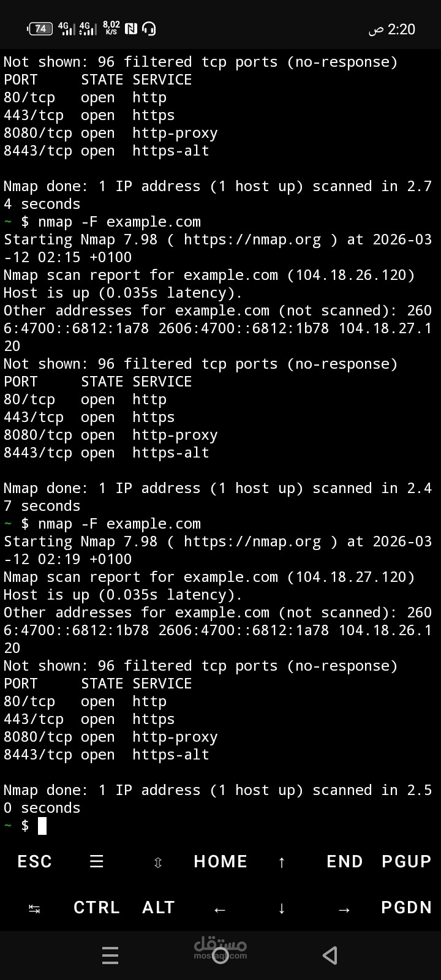Tap the right arrow key

click(344, 910)
